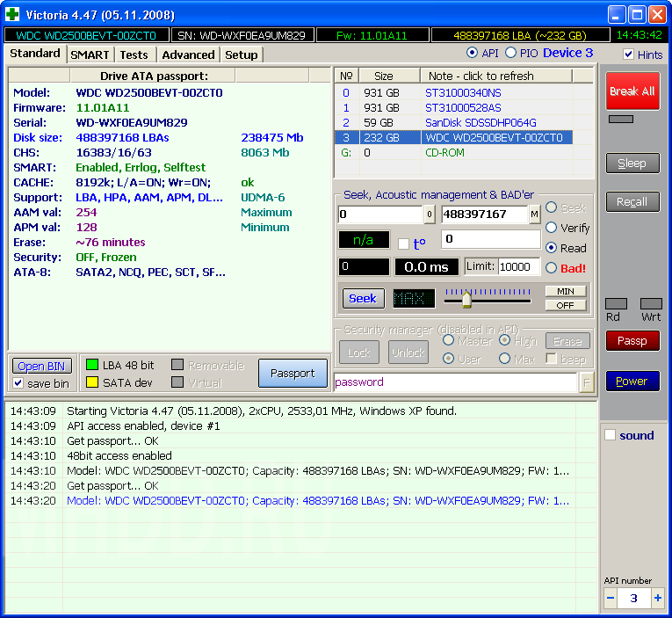Image resolution: width=672 pixels, height=618 pixels.
Task: Click the MAX acoustic display
Action: (x=414, y=298)
